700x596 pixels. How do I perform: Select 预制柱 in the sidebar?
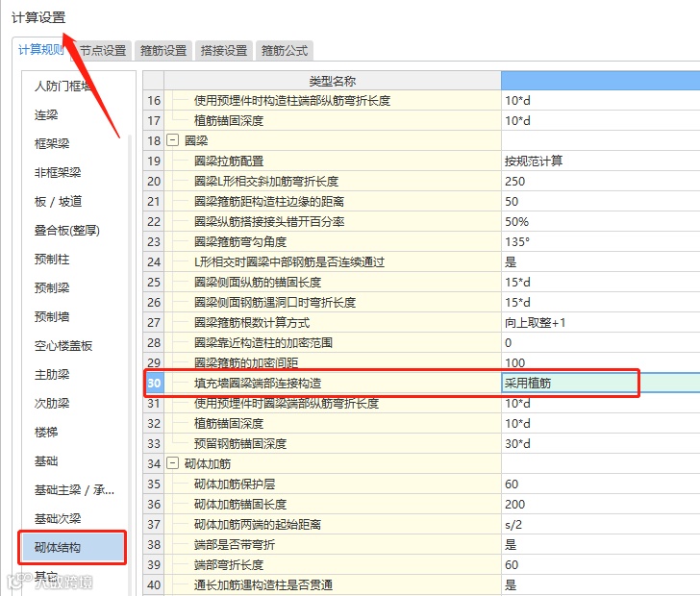pyautogui.click(x=52, y=259)
